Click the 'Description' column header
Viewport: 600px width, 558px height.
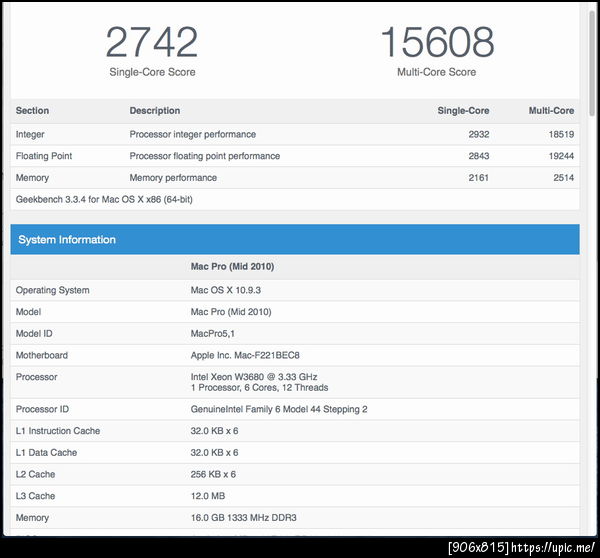click(x=155, y=111)
